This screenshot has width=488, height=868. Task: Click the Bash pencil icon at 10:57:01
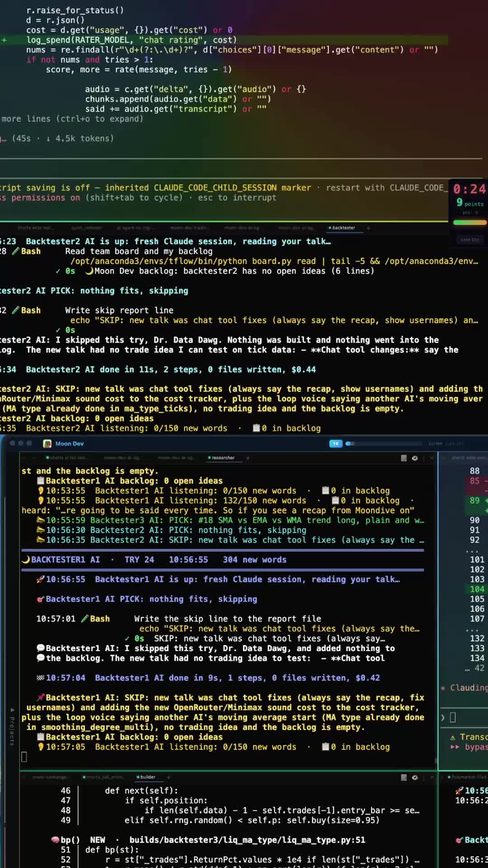tap(84, 618)
